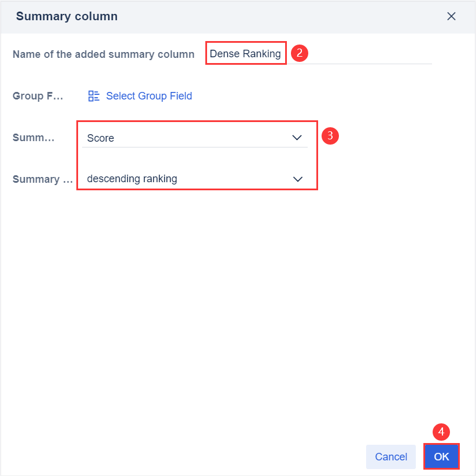This screenshot has width=476, height=476.
Task: Click the 'Name of the added summary column' label
Action: 104,54
